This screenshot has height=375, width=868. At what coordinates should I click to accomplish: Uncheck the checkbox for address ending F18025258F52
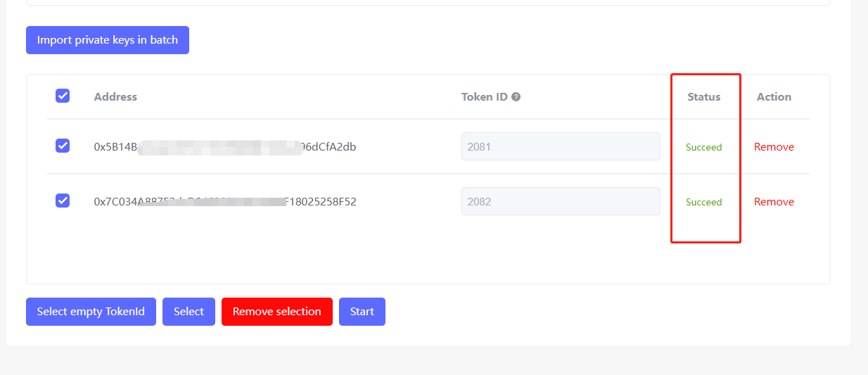(x=63, y=201)
